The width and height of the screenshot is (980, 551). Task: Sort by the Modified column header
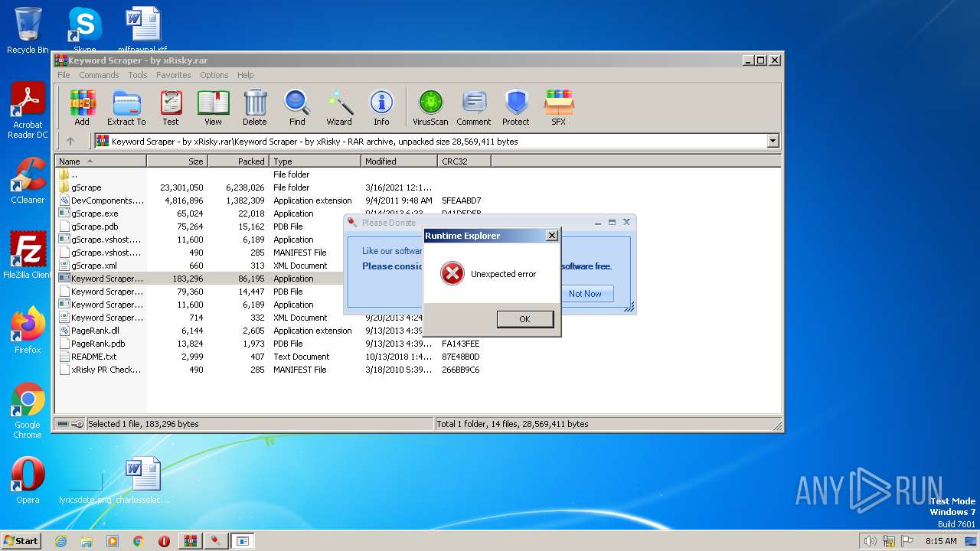(x=399, y=161)
